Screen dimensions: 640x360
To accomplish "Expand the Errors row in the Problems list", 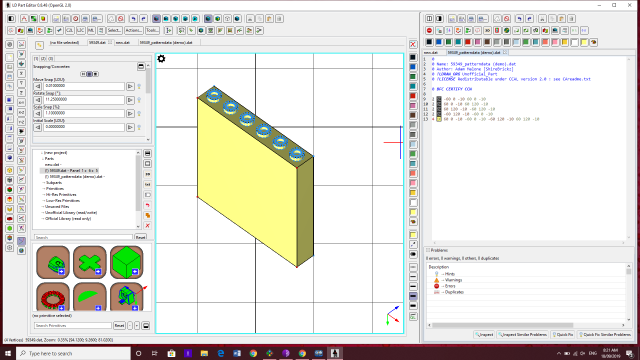I will pyautogui.click(x=443, y=286).
